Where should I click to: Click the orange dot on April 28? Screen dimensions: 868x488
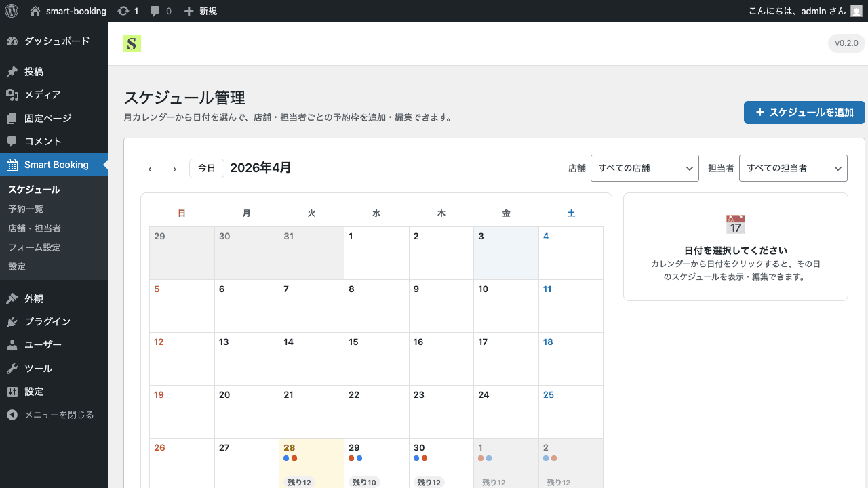[294, 458]
